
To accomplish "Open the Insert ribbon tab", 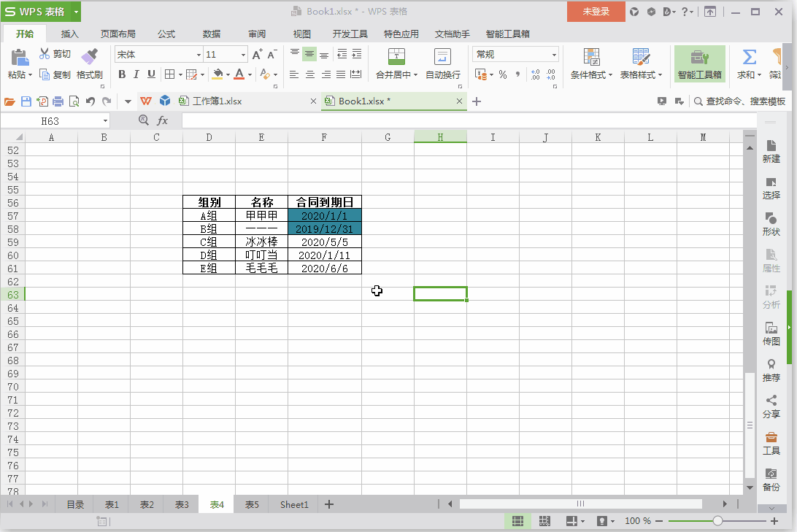I will tap(69, 34).
